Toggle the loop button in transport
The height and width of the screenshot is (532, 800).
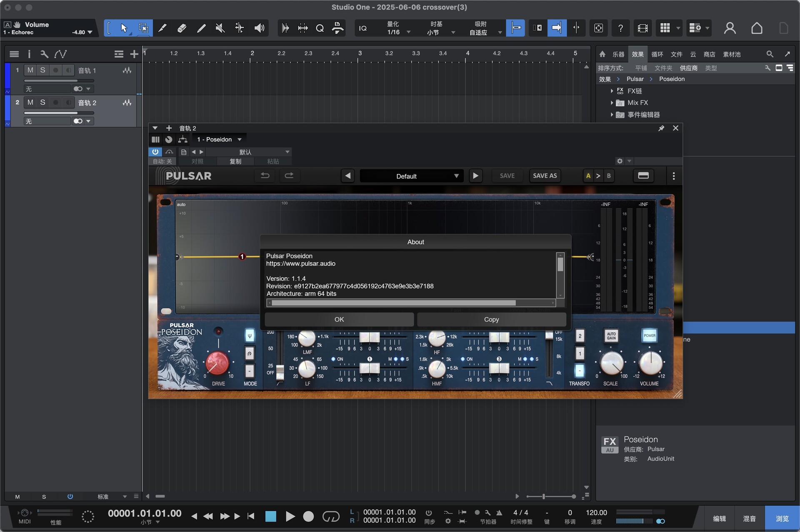pos(331,517)
